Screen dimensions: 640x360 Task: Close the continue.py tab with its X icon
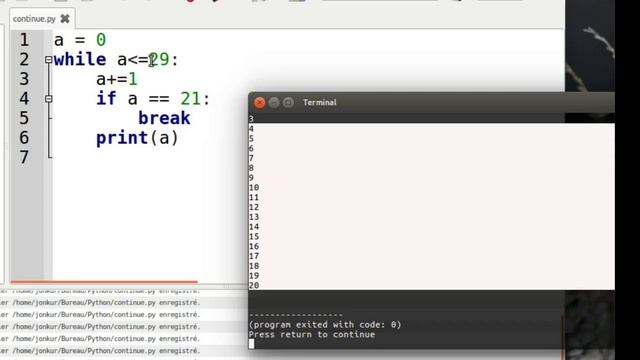(65, 19)
